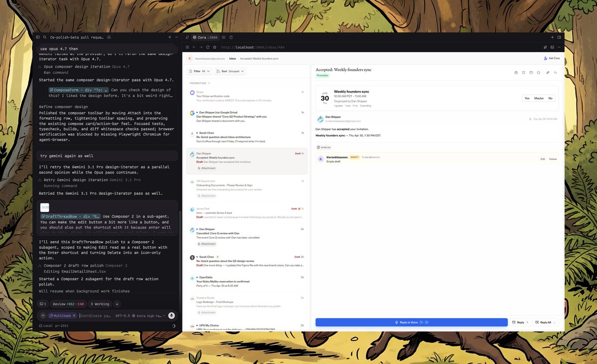This screenshot has width=597, height=364.
Task: Open James Park's Series A lead email
Action: coord(247,213)
